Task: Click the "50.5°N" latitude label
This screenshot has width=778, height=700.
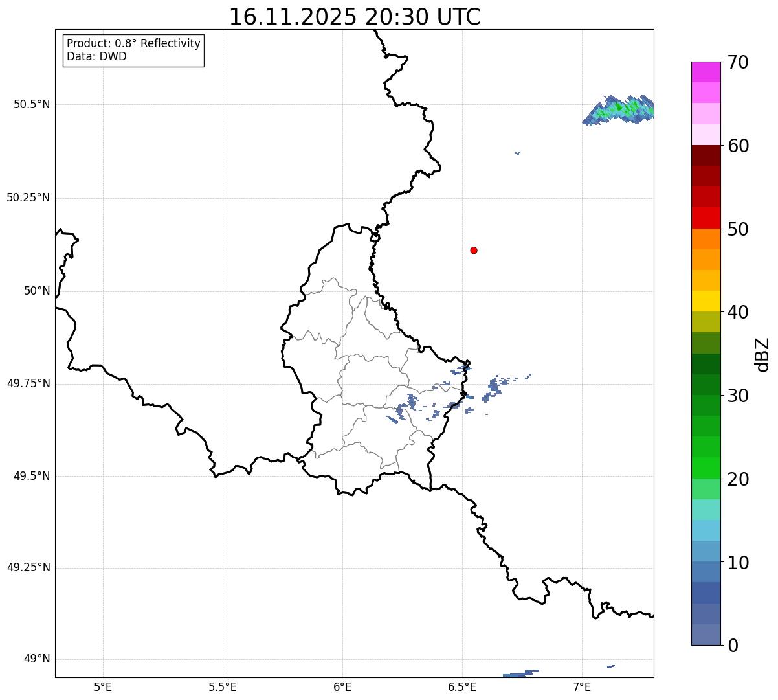Action: tap(31, 104)
